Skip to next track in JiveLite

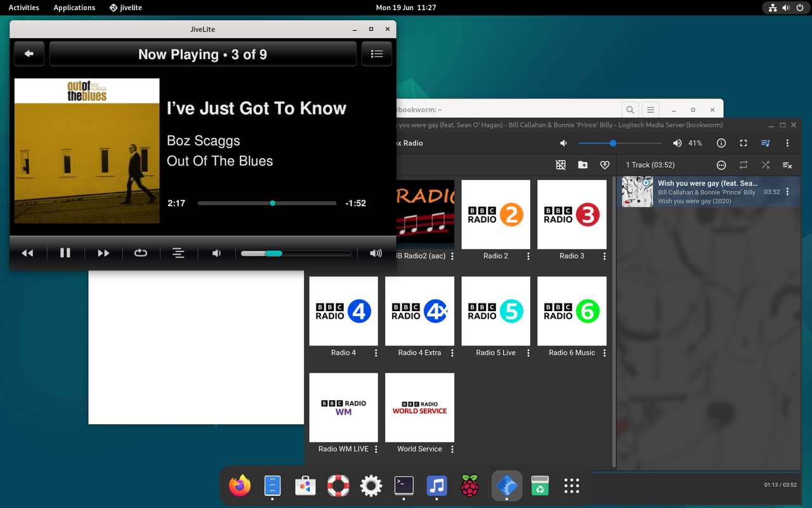pos(103,253)
